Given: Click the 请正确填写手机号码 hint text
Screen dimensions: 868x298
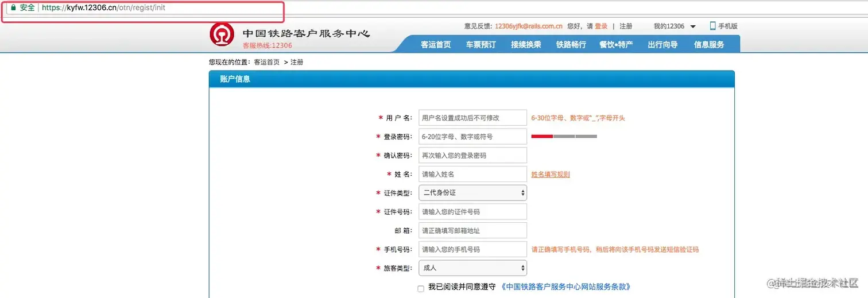Looking at the screenshot, I should [x=615, y=250].
